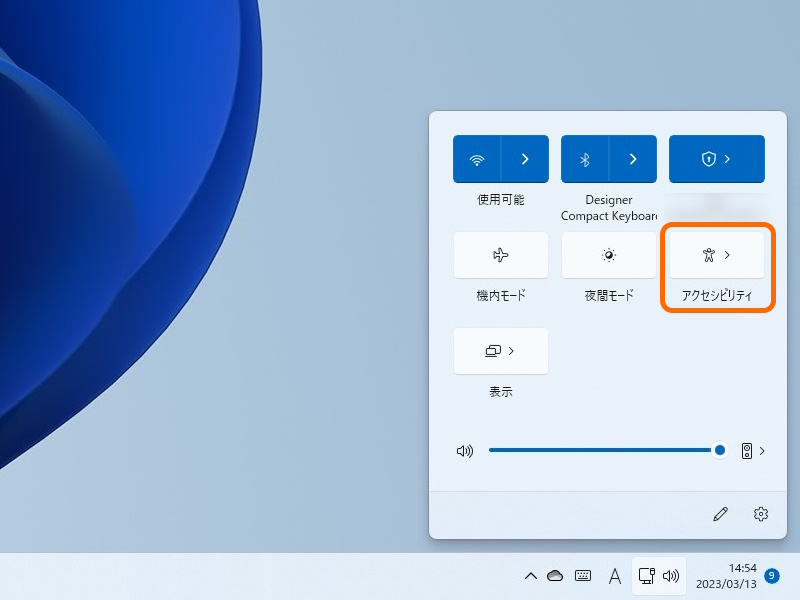
Task: Click the OneDrive cloud tray icon
Action: coord(556,576)
